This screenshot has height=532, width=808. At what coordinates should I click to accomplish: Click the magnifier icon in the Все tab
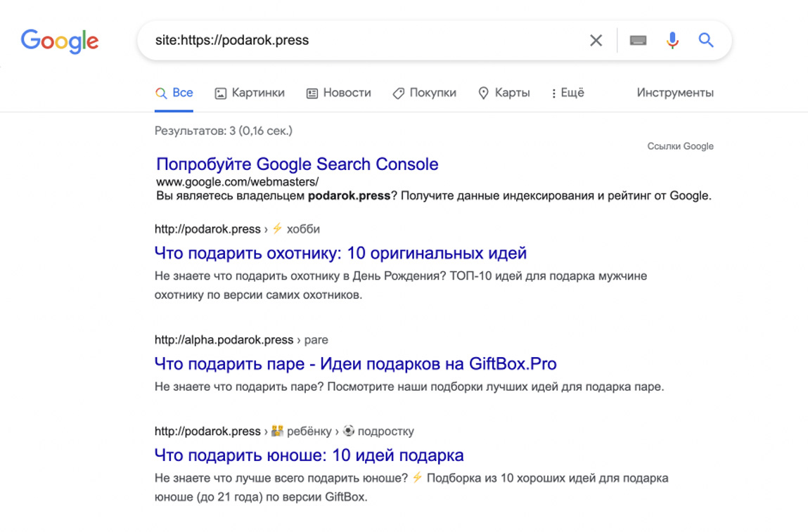pyautogui.click(x=161, y=93)
